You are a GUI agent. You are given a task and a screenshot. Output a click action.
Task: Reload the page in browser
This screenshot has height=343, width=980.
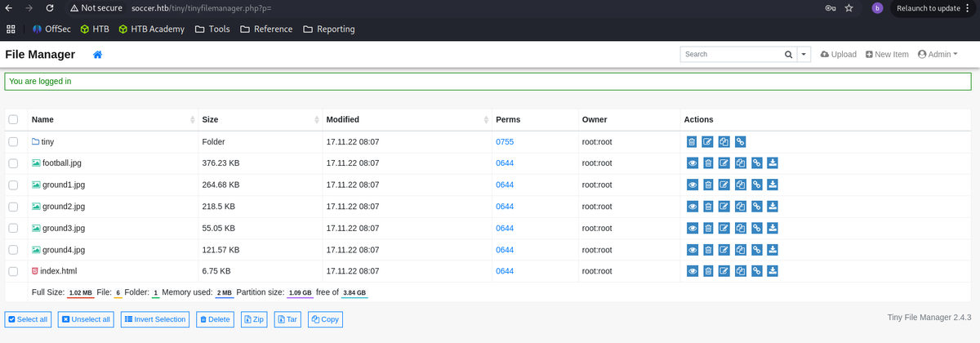tap(50, 8)
